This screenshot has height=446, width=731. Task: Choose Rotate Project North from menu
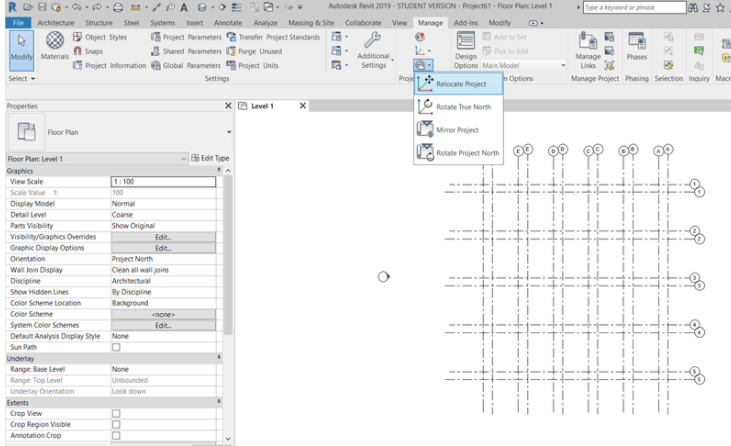pos(458,152)
